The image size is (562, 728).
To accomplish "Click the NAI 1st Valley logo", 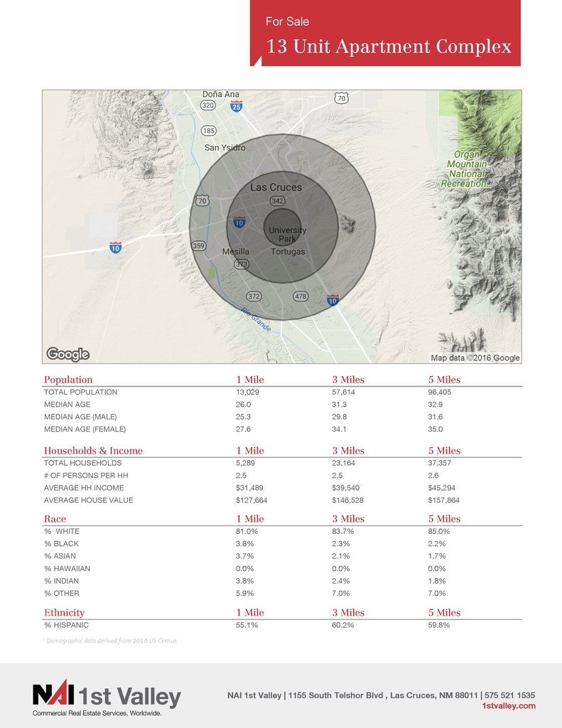I will click(x=107, y=696).
